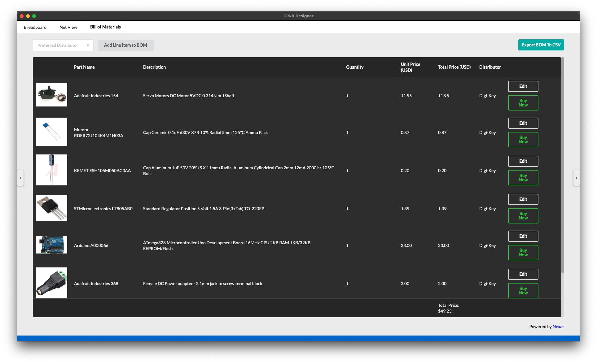Switch to the Breadboard tab
The height and width of the screenshot is (364, 597).
(35, 27)
